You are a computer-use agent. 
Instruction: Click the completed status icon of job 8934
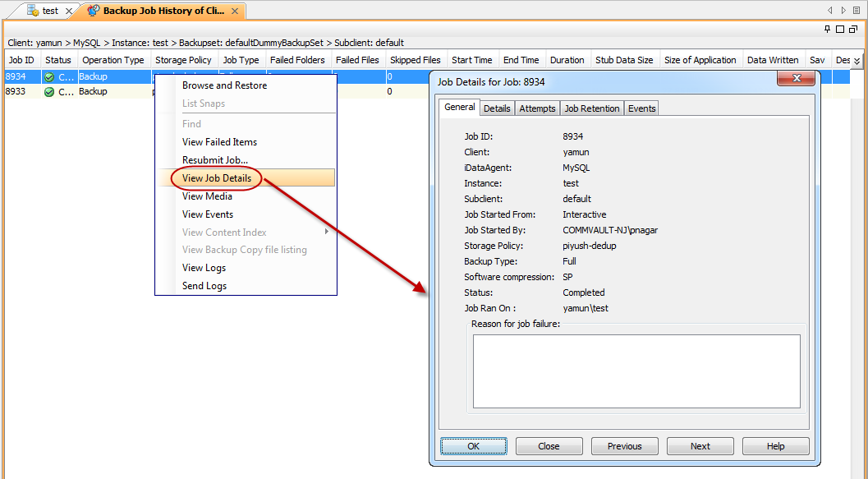click(x=49, y=77)
